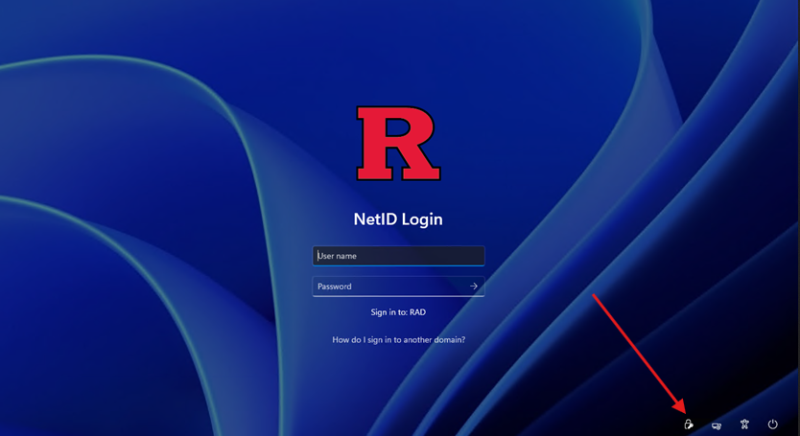Image resolution: width=800 pixels, height=436 pixels.
Task: Click the Rutgers red R logo
Action: [398, 143]
